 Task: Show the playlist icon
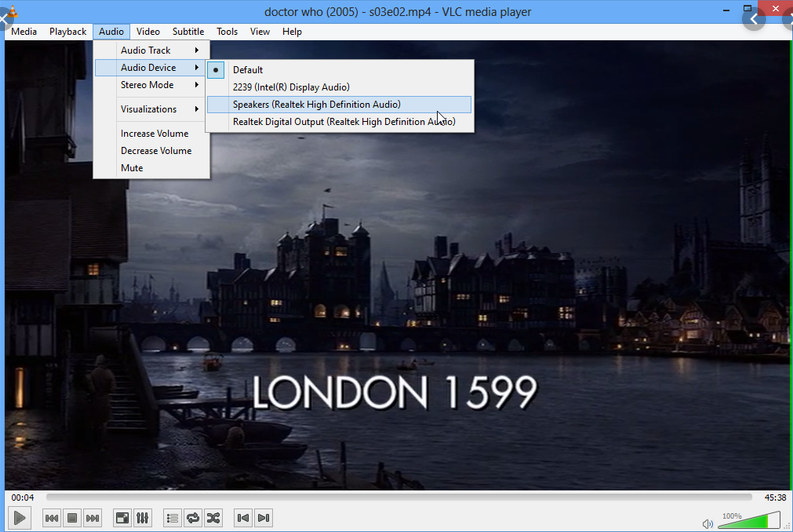172,518
